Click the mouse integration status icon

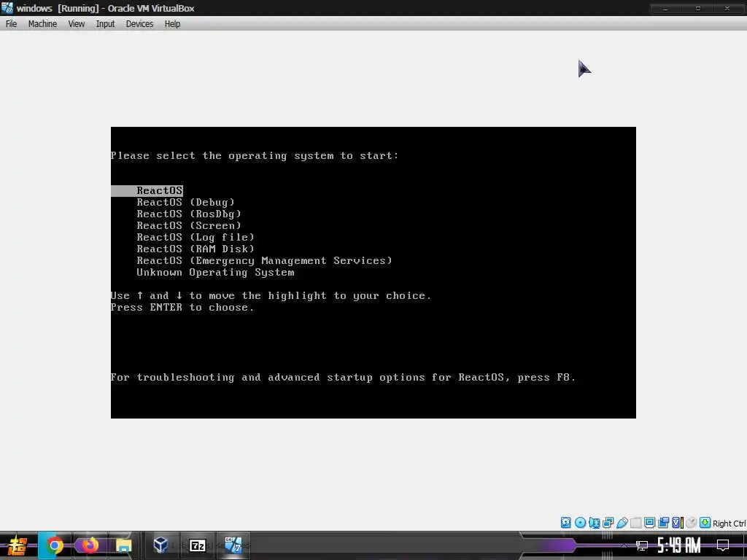pos(692,522)
